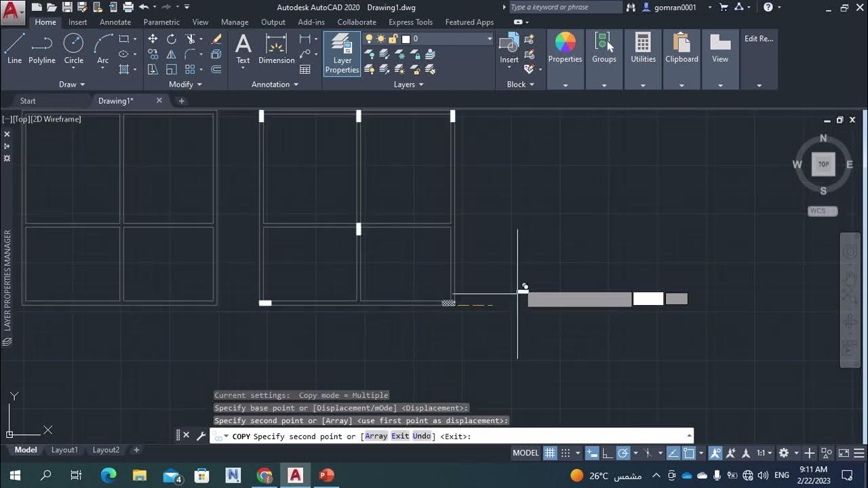Expand the Block panel

[520, 84]
